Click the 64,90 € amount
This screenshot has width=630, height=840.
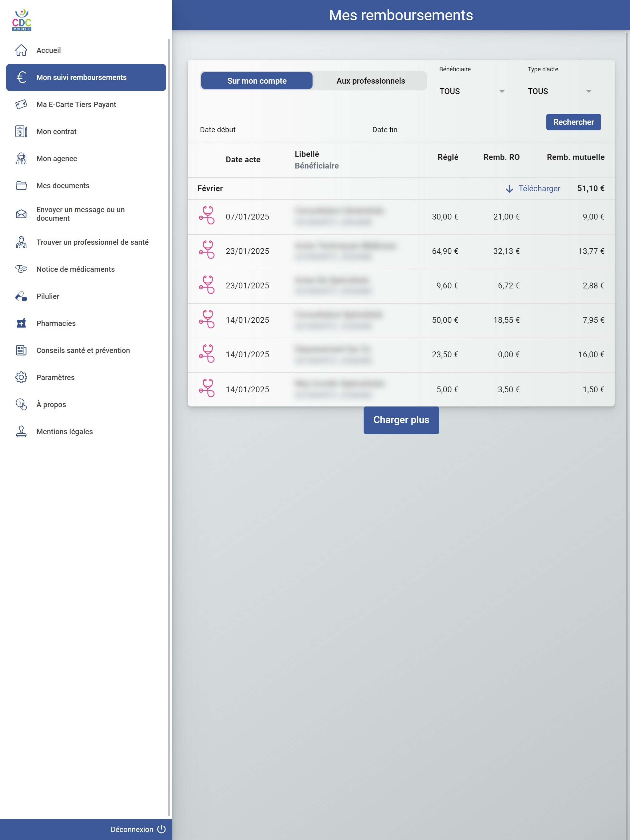(445, 251)
